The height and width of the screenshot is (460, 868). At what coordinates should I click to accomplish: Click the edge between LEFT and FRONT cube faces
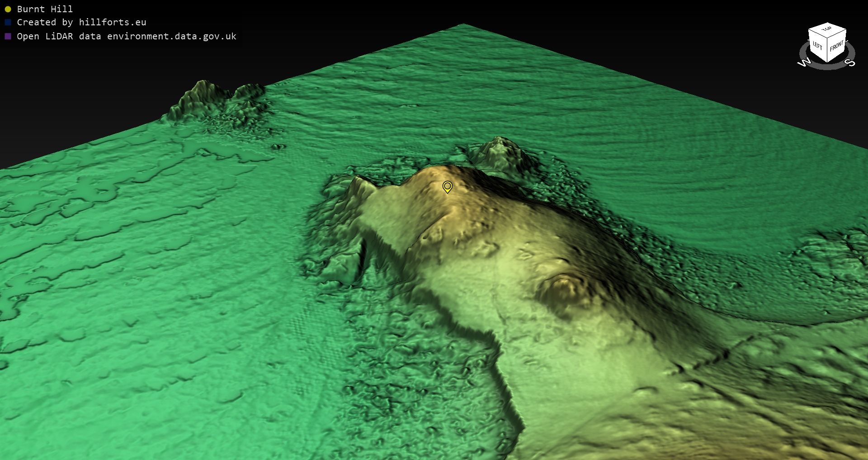click(x=827, y=50)
